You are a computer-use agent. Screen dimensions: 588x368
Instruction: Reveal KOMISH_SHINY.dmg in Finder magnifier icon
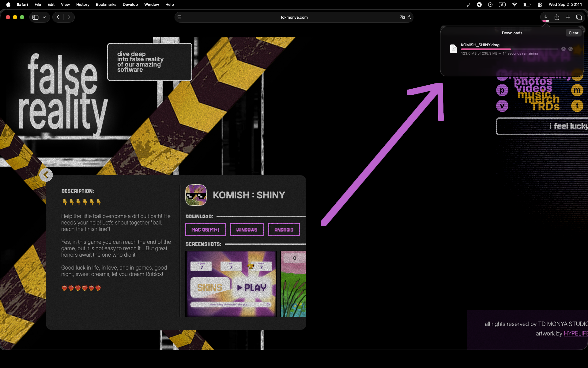point(571,49)
